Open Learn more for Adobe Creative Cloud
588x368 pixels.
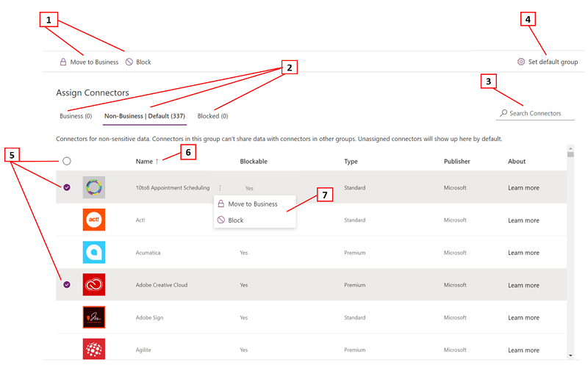coord(523,285)
